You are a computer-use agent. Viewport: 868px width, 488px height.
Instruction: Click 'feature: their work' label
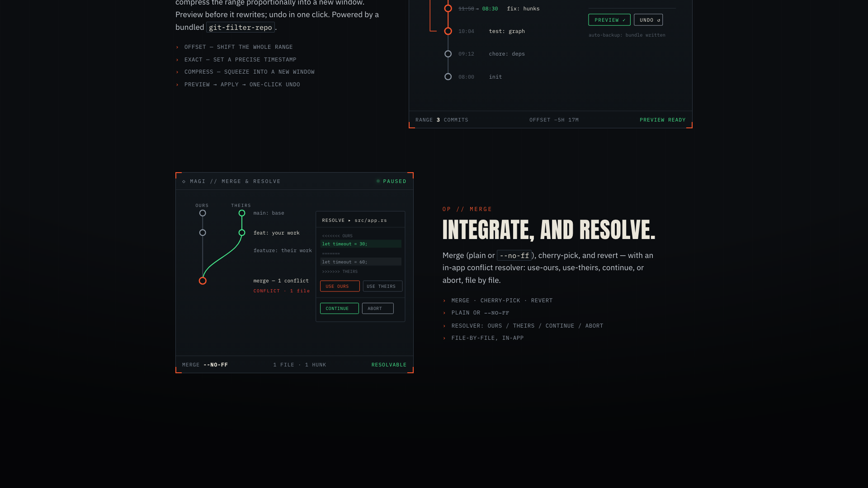(x=283, y=251)
